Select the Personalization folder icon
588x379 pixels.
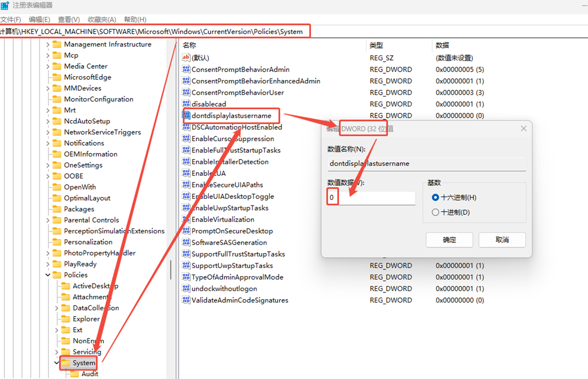point(57,242)
